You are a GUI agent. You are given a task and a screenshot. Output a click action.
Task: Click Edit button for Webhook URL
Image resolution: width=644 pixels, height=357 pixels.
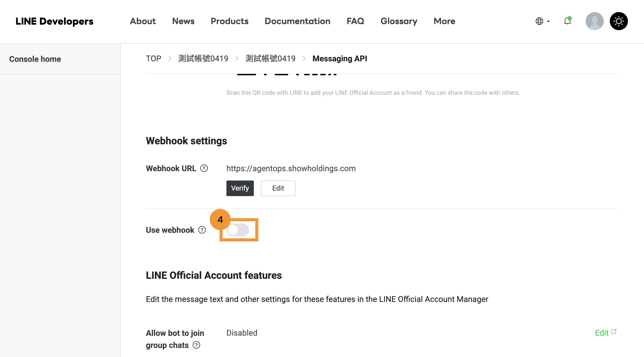[278, 188]
